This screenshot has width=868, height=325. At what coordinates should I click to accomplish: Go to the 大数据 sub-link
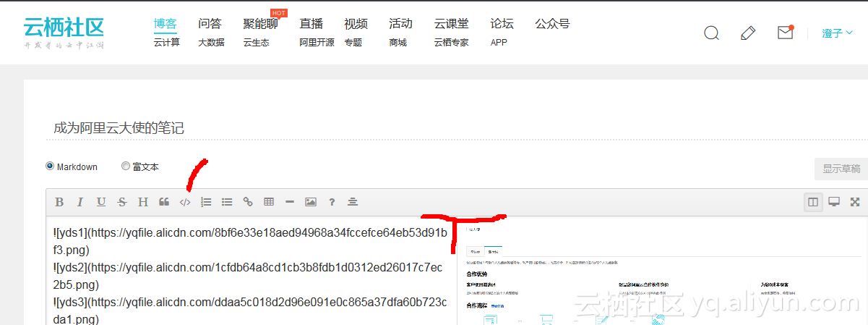pos(211,43)
